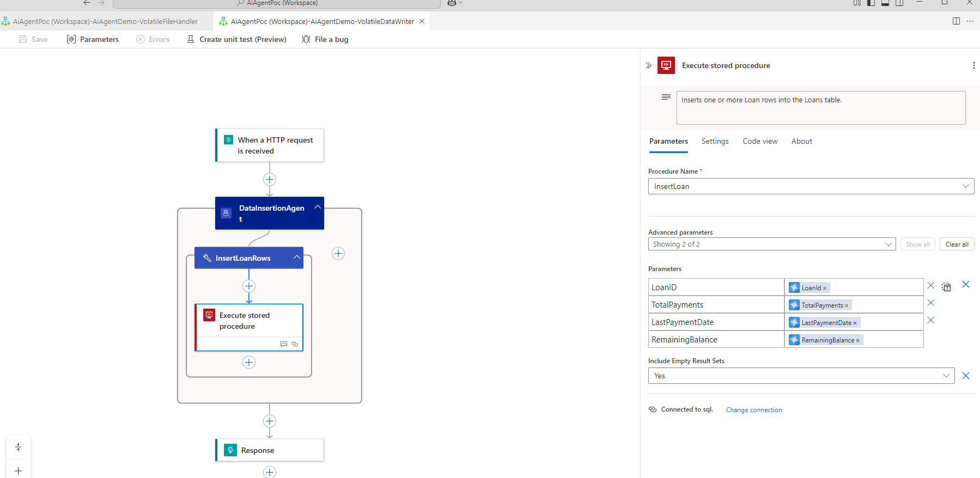Screen dimensions: 980x478
Task: Collapse the InsertLoanRows tool
Action: coord(297,258)
